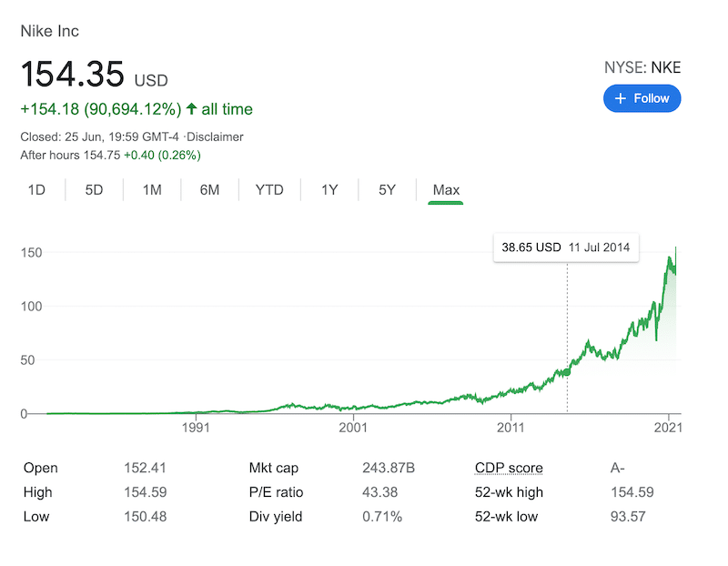Click the 52-wk high label
This screenshot has height=566, width=728.
(509, 492)
